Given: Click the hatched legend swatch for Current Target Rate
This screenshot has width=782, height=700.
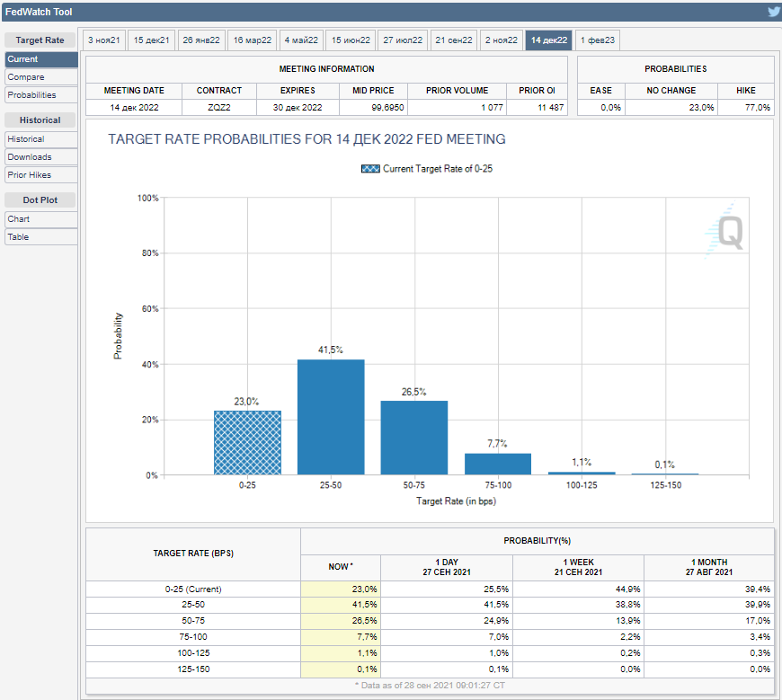Looking at the screenshot, I should click(x=370, y=169).
